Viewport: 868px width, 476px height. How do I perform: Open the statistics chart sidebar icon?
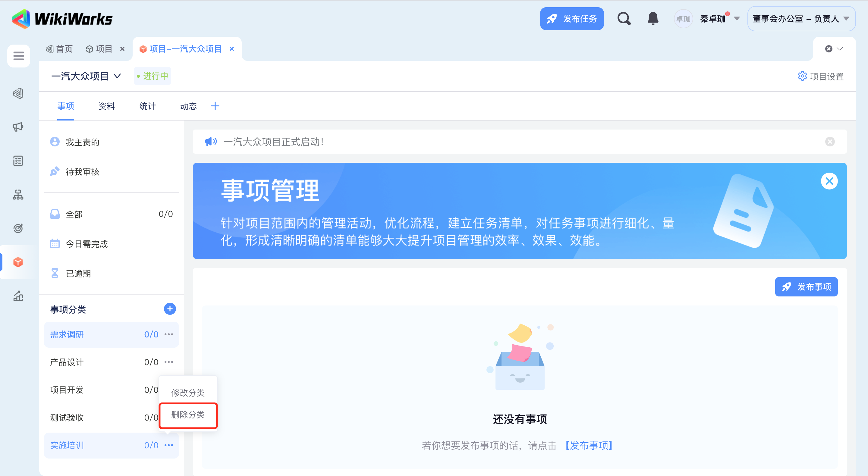(18, 296)
